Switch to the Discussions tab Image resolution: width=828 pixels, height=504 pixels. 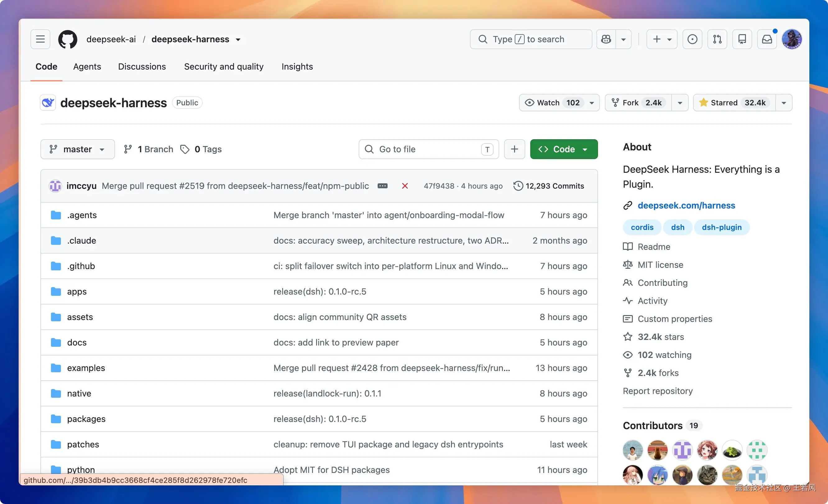(142, 66)
